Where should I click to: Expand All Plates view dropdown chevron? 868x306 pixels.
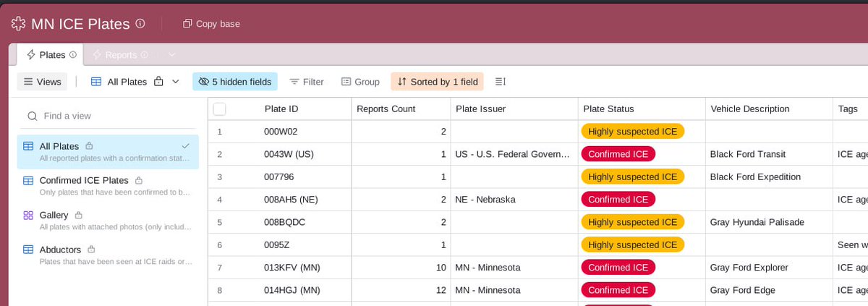tap(175, 82)
